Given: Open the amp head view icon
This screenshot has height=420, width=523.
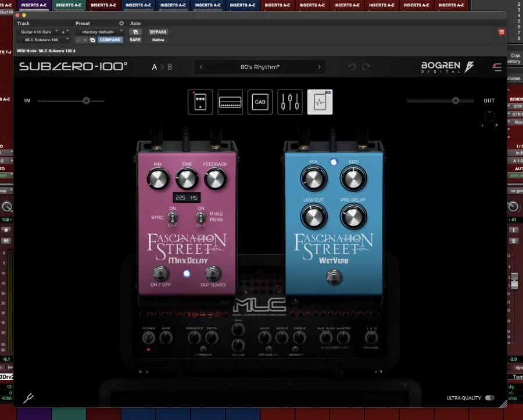Looking at the screenshot, I should [x=230, y=102].
